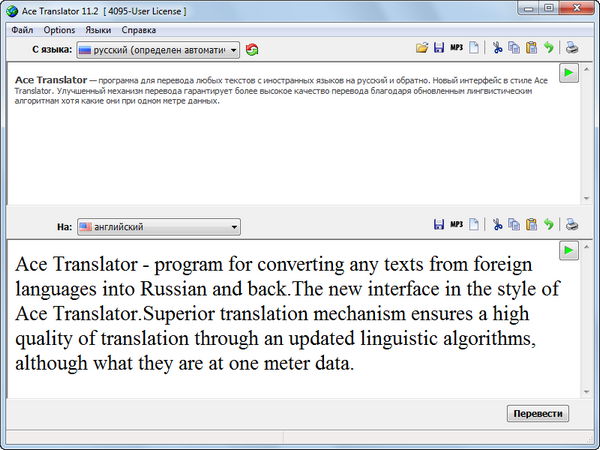Cut source text with the top scissors icon

click(x=497, y=48)
